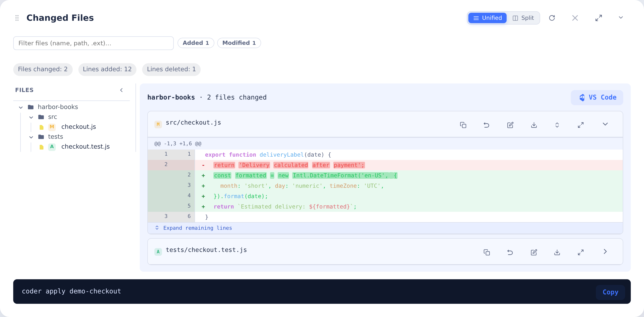This screenshot has height=317, width=644.
Task: Edit tests/checkout.test.js
Action: click(534, 252)
